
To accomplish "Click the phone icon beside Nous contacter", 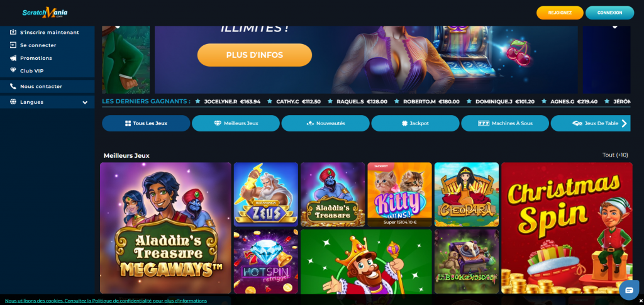I will 13,86.
